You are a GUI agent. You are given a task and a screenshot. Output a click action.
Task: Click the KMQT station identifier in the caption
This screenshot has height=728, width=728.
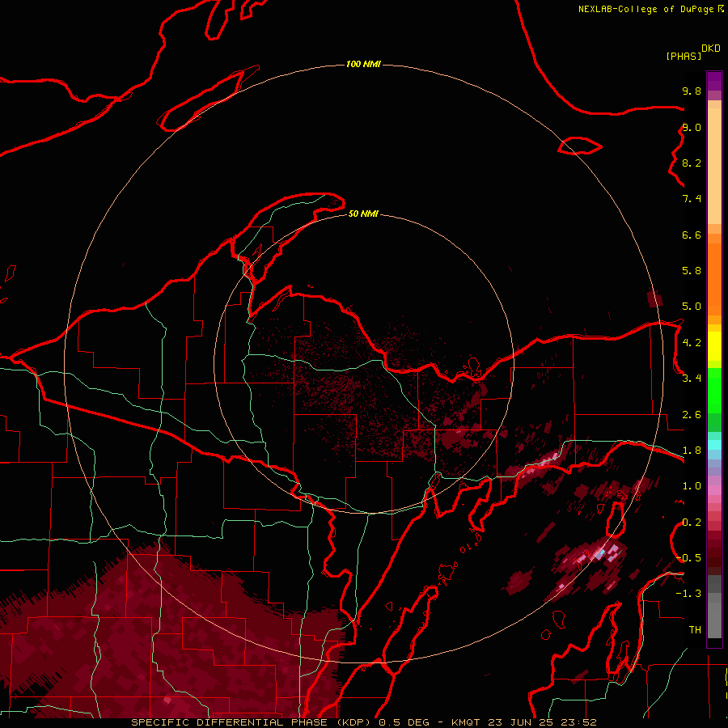[468, 723]
